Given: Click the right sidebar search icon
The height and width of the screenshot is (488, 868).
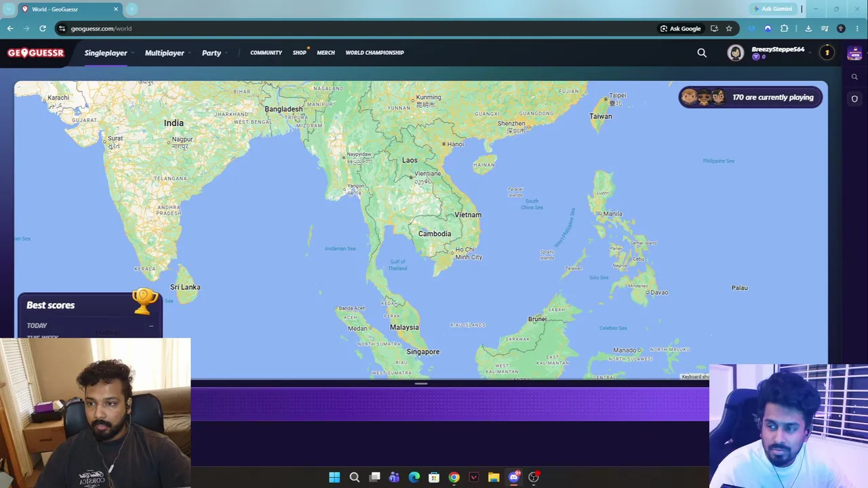Looking at the screenshot, I should pos(854,77).
